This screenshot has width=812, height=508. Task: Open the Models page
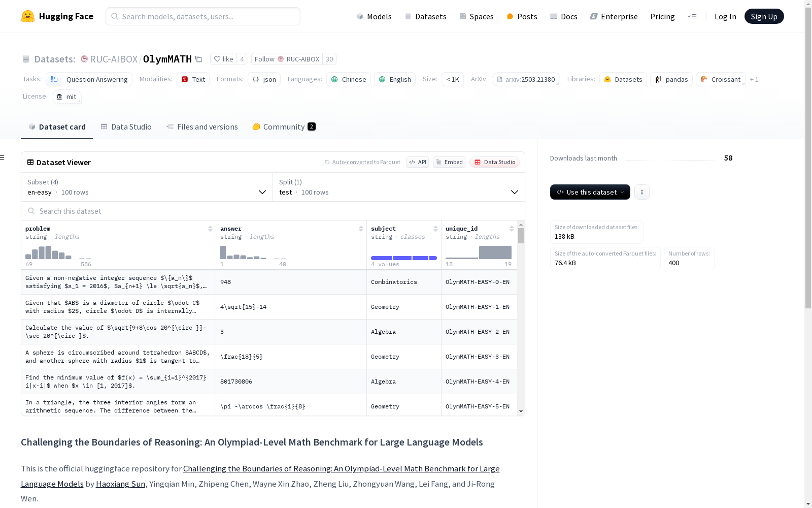tap(374, 16)
